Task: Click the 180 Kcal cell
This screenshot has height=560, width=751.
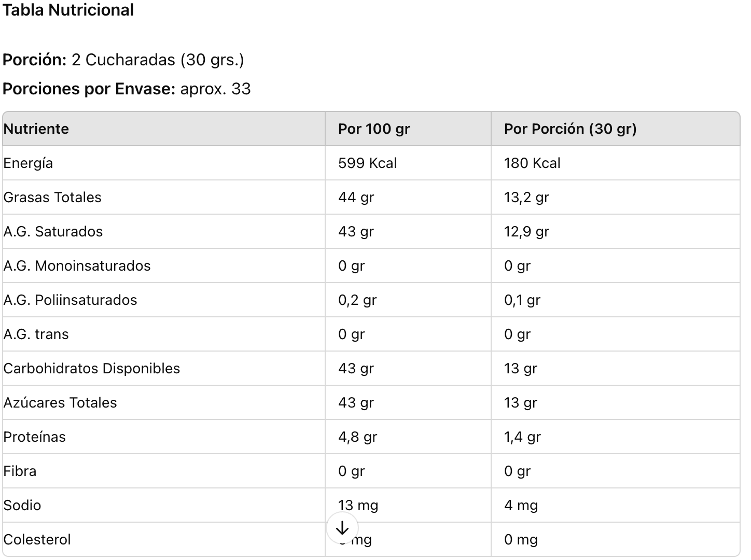Action: pyautogui.click(x=532, y=163)
